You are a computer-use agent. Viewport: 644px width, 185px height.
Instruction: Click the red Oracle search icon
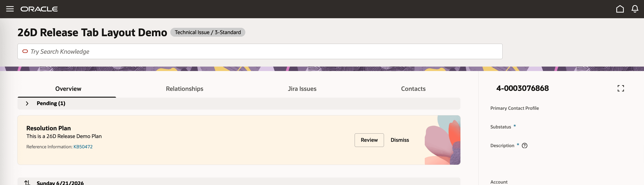click(x=25, y=51)
